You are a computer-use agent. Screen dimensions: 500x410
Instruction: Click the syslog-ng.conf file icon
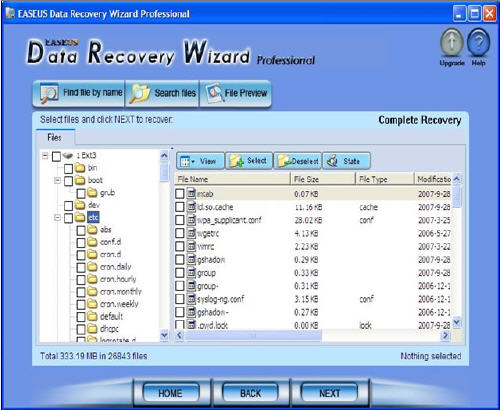tap(191, 299)
